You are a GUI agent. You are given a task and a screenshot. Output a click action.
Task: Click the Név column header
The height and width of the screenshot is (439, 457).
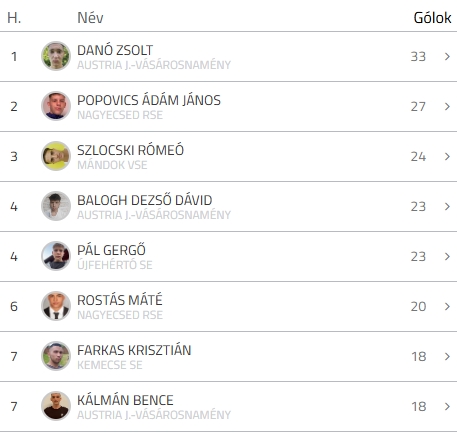point(90,18)
